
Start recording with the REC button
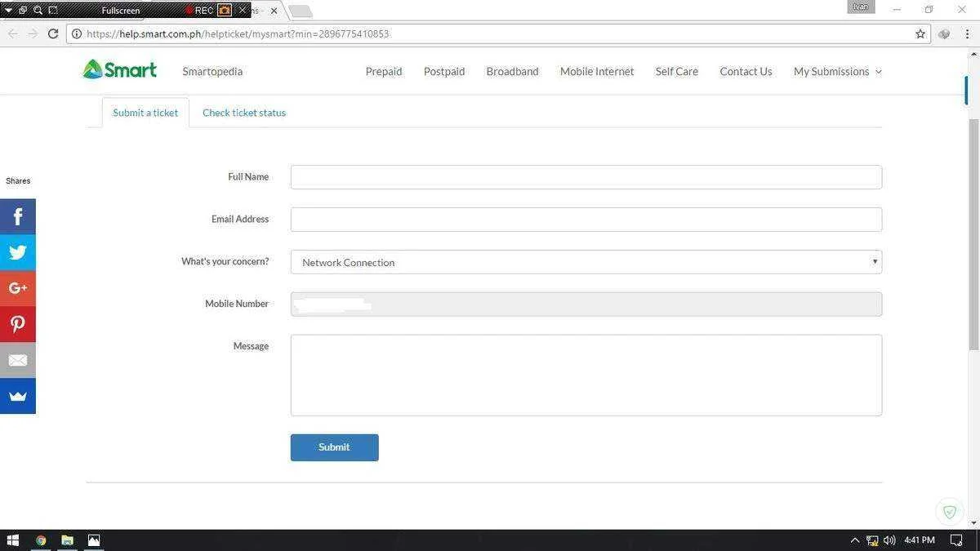200,10
